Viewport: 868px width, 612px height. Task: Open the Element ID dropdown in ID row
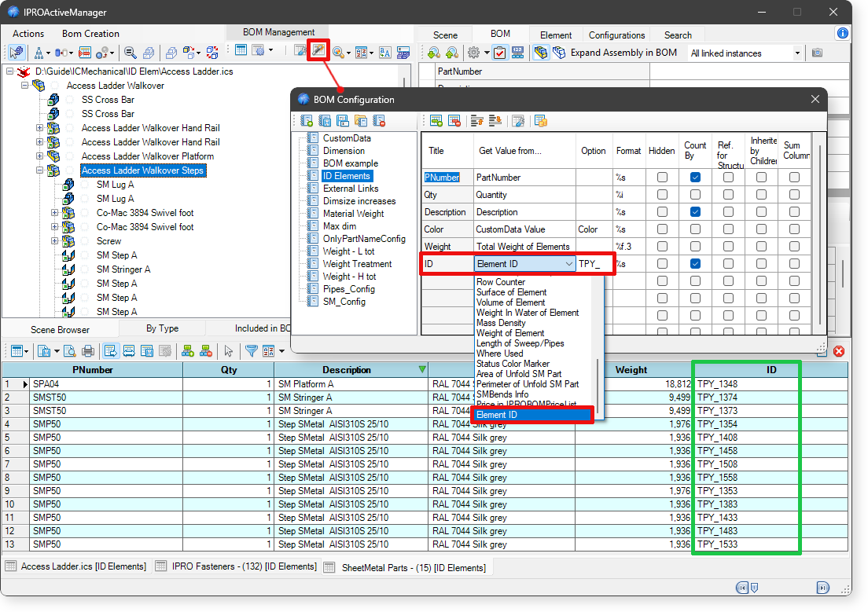click(x=569, y=265)
